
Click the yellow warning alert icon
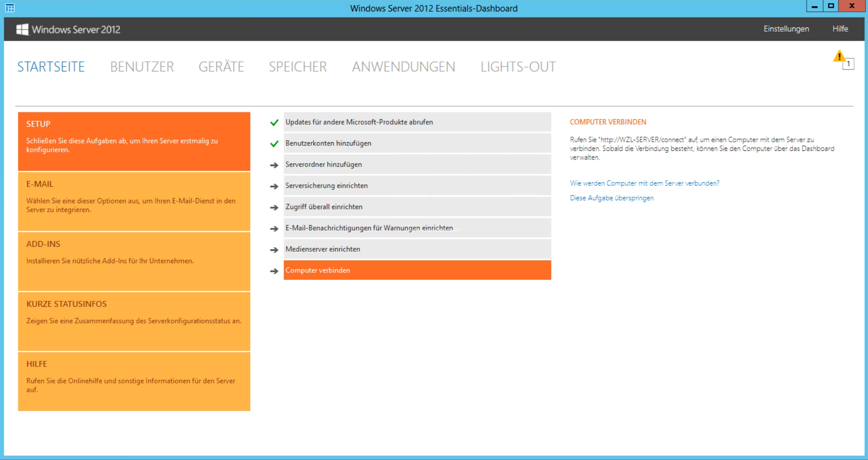(840, 57)
